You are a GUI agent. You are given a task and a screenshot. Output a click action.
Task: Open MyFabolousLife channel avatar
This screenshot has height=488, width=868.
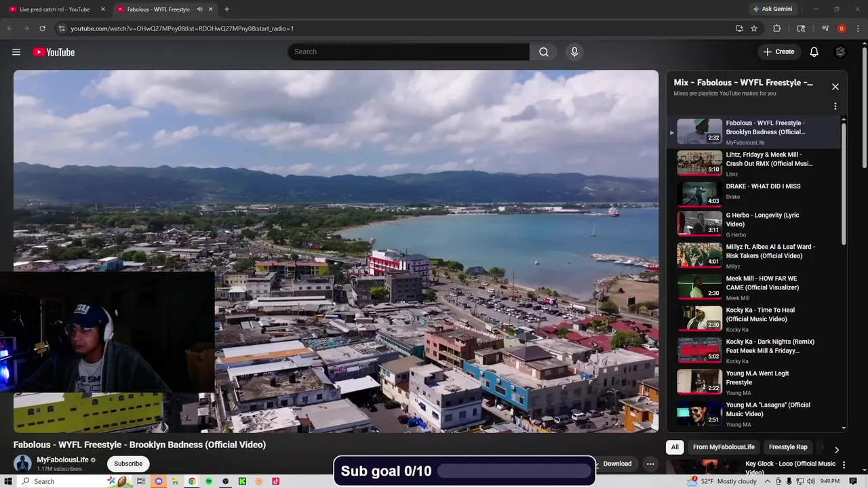(22, 464)
